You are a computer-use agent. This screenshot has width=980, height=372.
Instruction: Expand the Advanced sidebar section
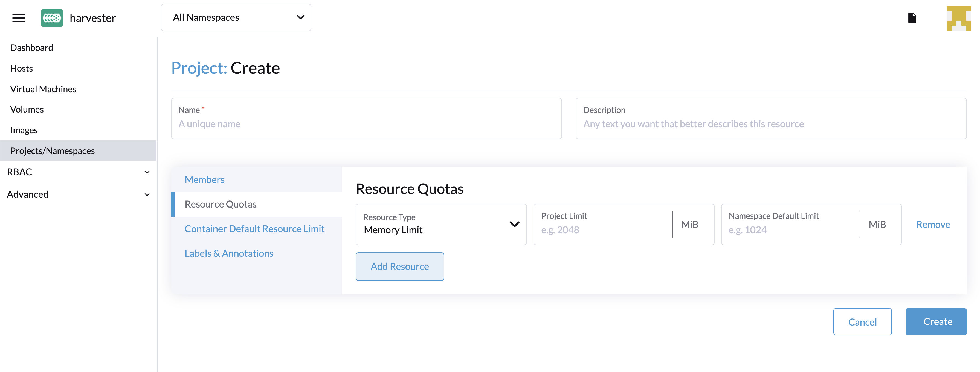pos(78,194)
